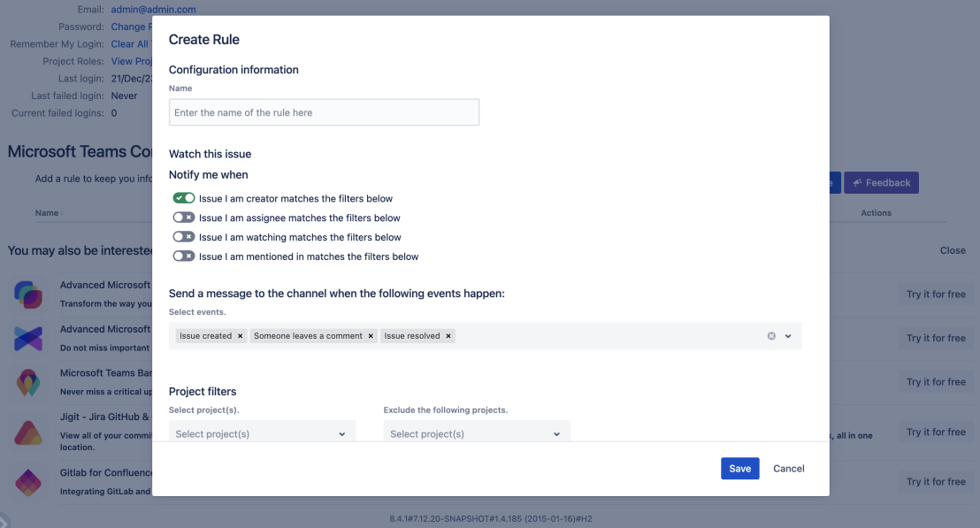Click the Jigit Jira GitHub app icon
The image size is (980, 528).
click(28, 432)
